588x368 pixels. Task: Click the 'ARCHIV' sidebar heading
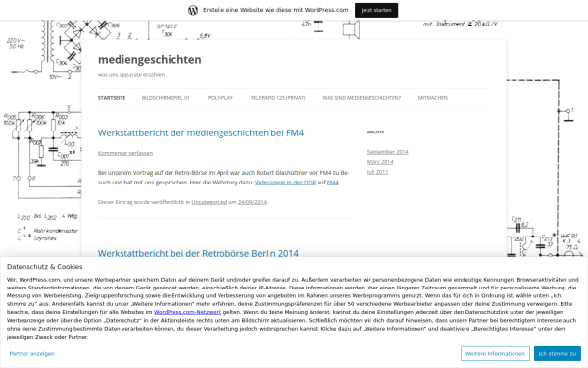click(x=375, y=132)
